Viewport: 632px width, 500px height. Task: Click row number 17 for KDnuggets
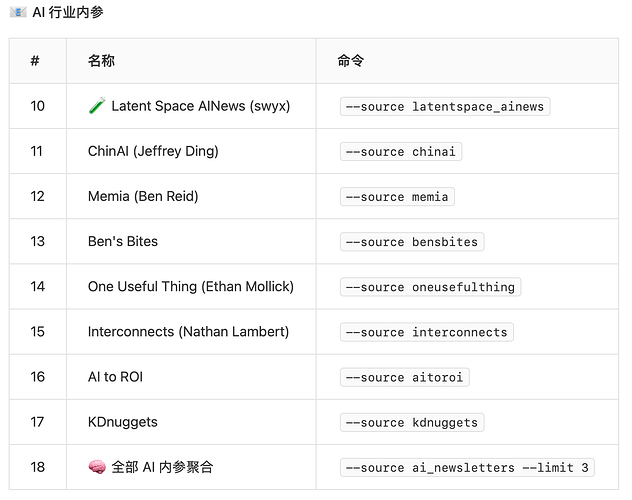pos(37,422)
